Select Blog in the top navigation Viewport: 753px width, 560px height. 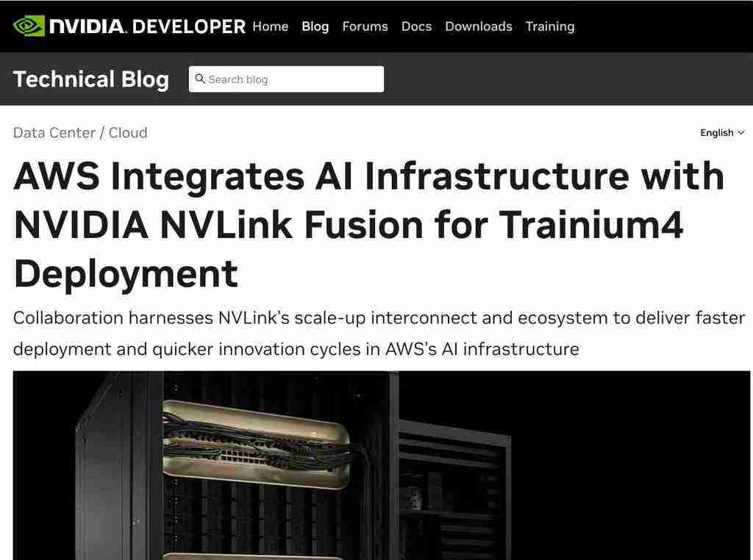[x=315, y=26]
